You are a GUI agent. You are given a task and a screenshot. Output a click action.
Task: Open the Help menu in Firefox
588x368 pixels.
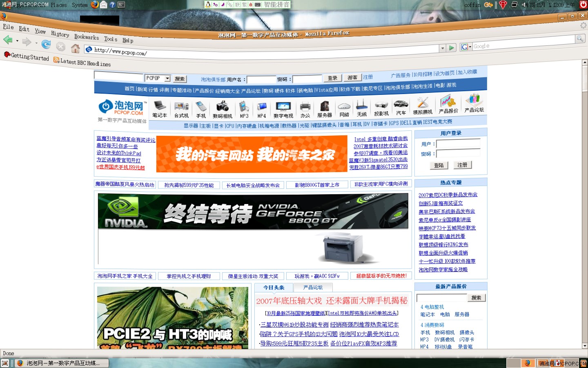click(x=128, y=40)
